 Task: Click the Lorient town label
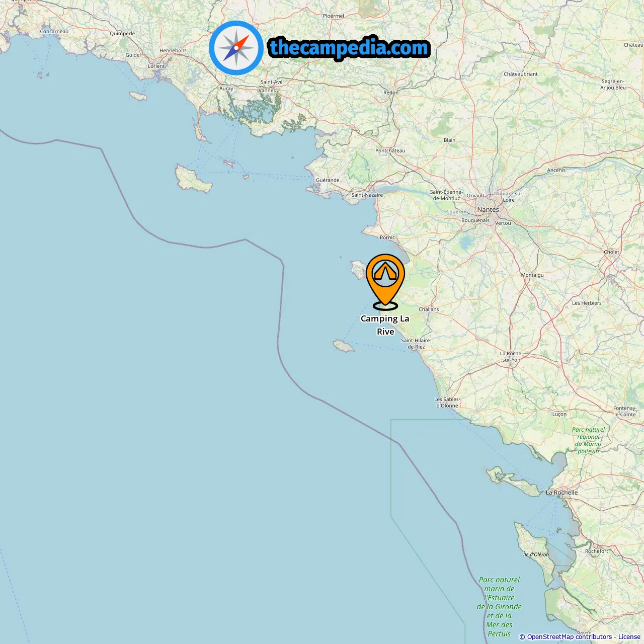(156, 66)
